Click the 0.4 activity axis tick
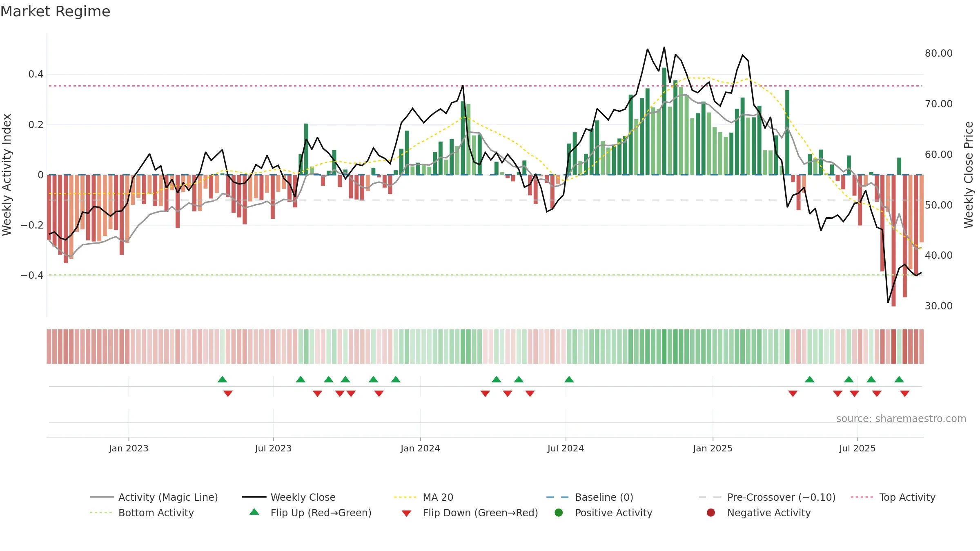The image size is (980, 551). [36, 74]
